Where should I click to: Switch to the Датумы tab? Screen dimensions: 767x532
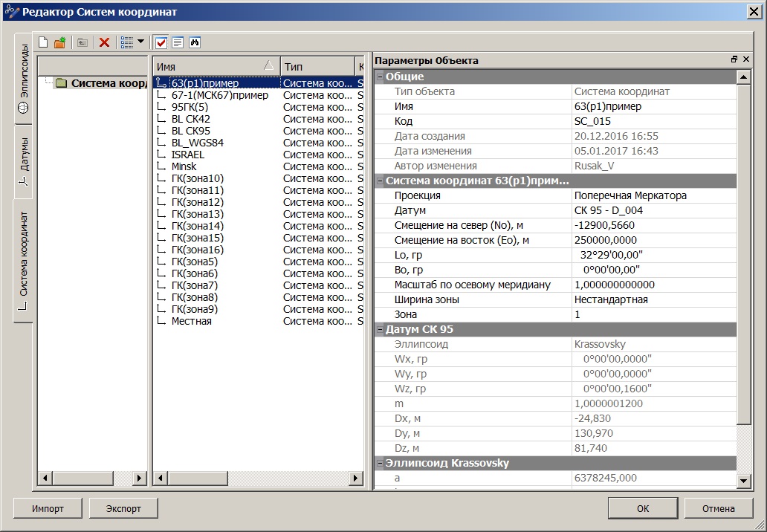click(23, 160)
